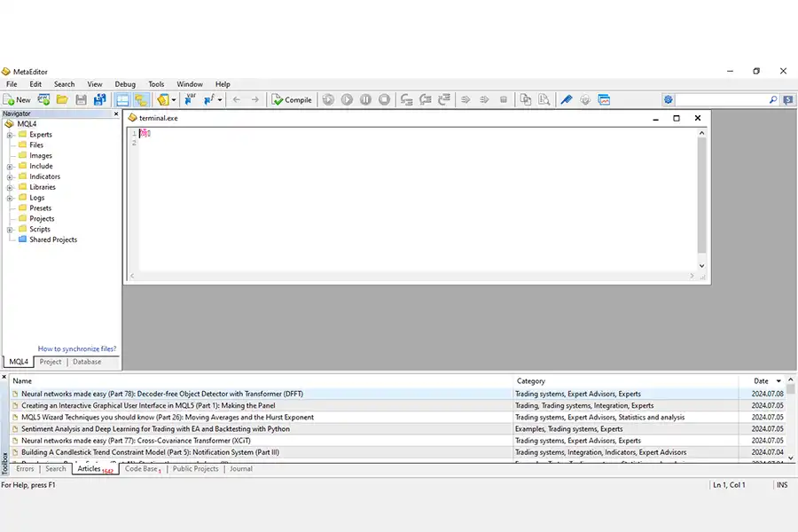Open a file with the yellow folder icon
The image size is (798, 532).
[62, 100]
